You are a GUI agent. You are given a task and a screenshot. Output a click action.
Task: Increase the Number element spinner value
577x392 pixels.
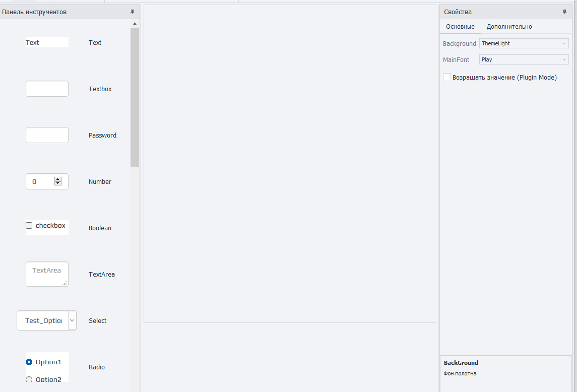58,179
